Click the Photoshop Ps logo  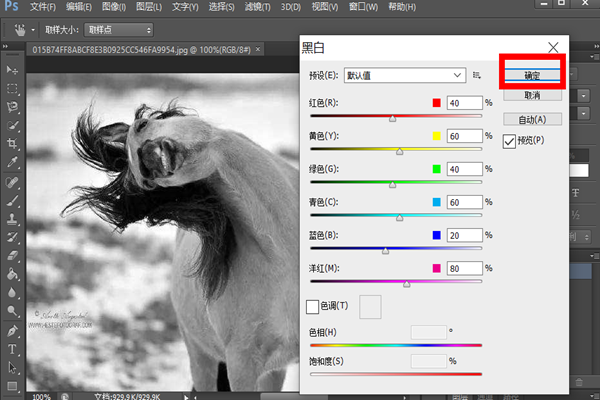(11, 6)
